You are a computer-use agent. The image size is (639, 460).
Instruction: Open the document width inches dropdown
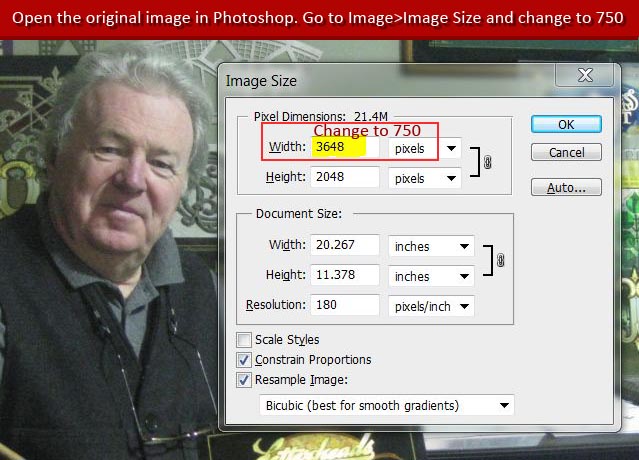coord(431,246)
